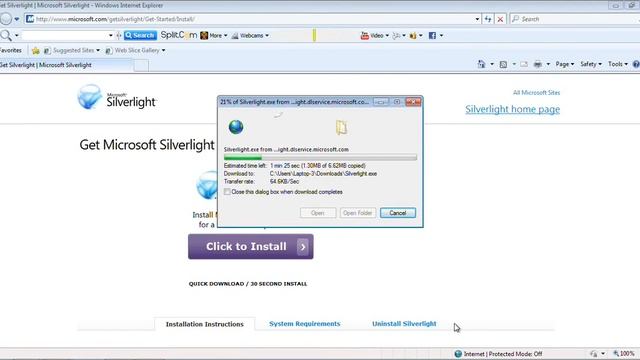
Task: Open the Suggested Sites dropdown
Action: (98, 51)
